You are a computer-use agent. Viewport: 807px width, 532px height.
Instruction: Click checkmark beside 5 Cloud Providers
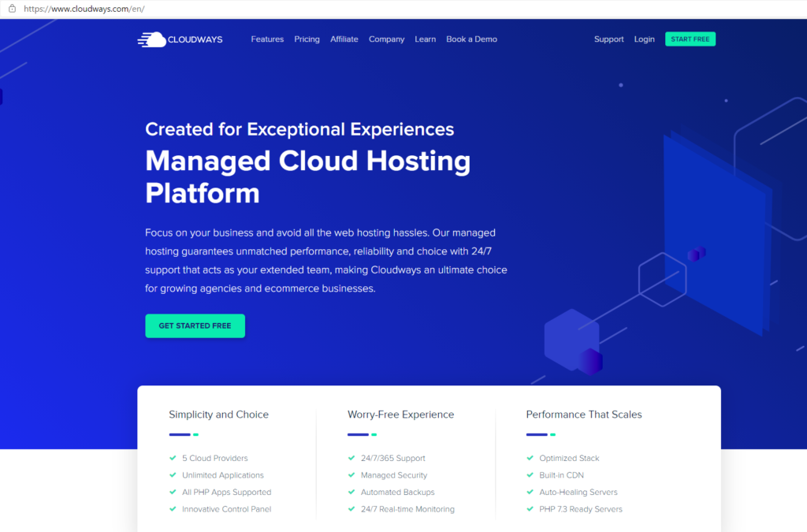click(173, 458)
